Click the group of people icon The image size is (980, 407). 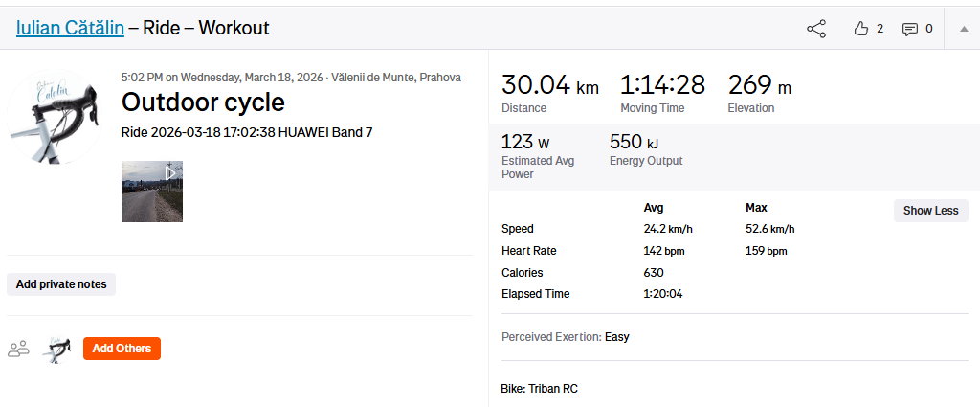[x=18, y=349]
